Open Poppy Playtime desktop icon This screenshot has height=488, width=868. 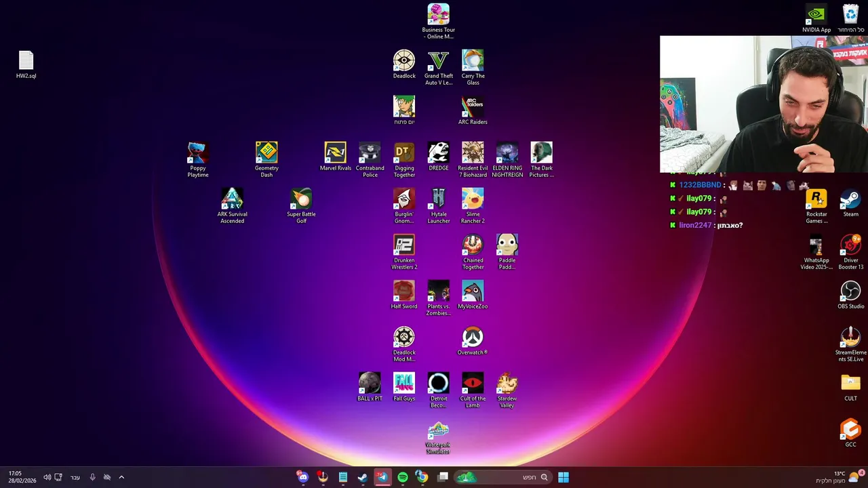(x=198, y=159)
